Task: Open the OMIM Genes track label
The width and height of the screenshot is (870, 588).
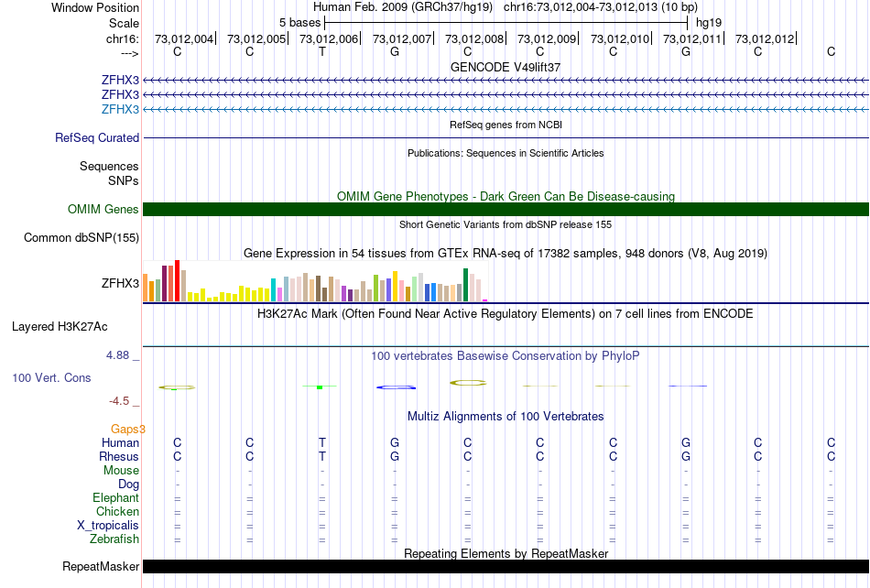Action: coord(103,209)
